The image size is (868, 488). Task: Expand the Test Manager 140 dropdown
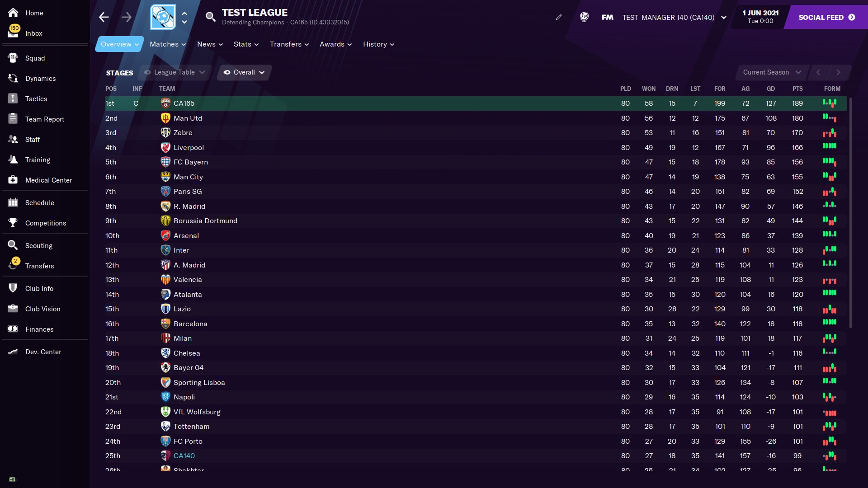(724, 18)
